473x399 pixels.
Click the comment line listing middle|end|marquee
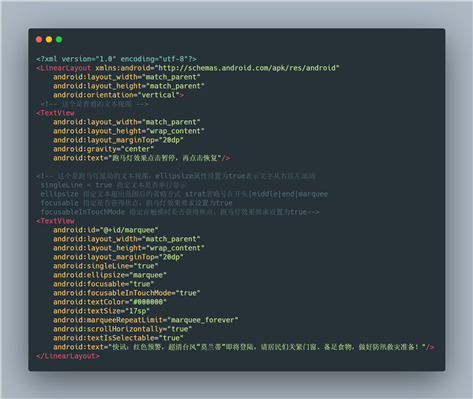click(x=184, y=194)
